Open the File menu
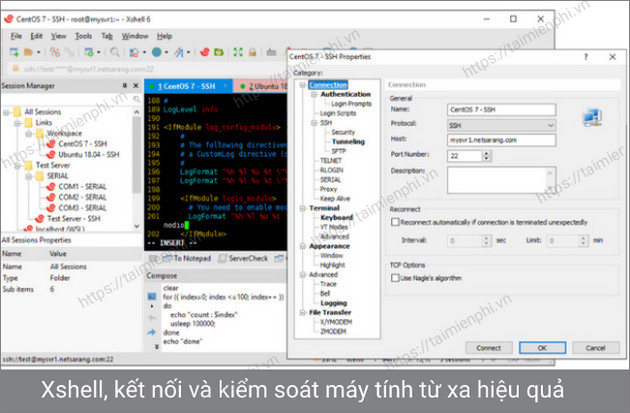 [x=16, y=36]
